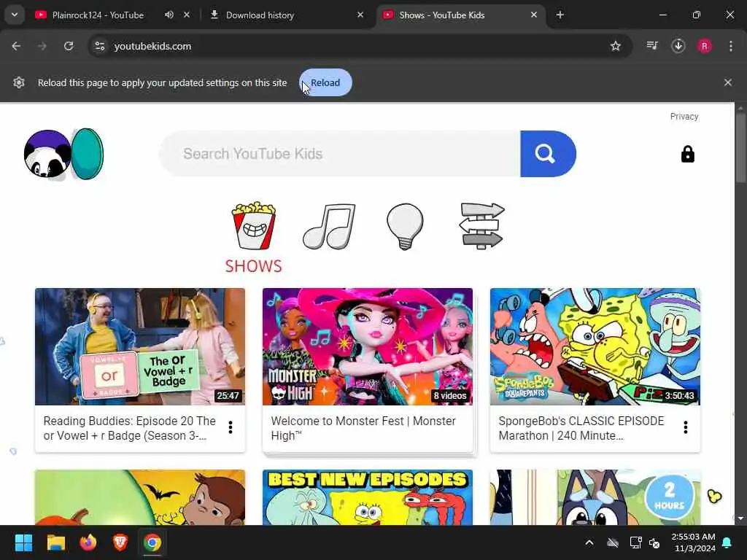Close the Shows - YouTube Kids tab
This screenshot has height=560, width=747.
(534, 15)
